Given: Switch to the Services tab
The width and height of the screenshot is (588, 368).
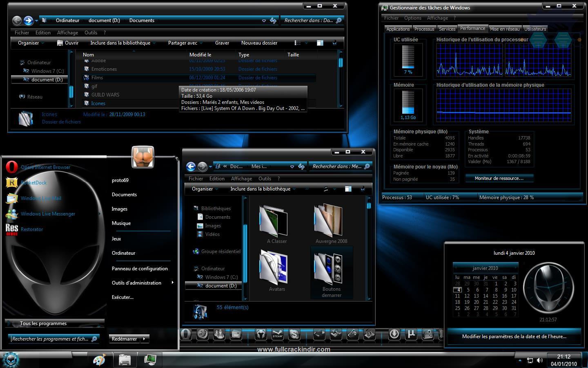Looking at the screenshot, I should coord(447,29).
